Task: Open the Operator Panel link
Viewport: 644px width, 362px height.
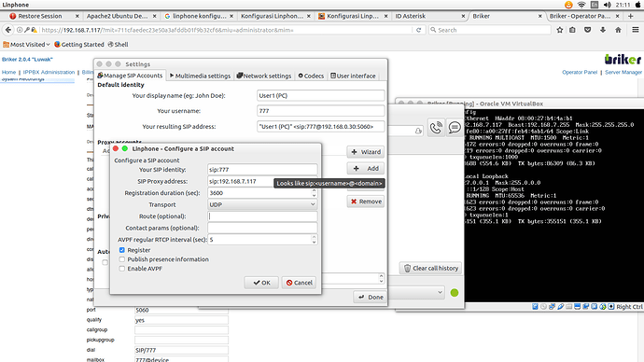Action: (x=580, y=72)
